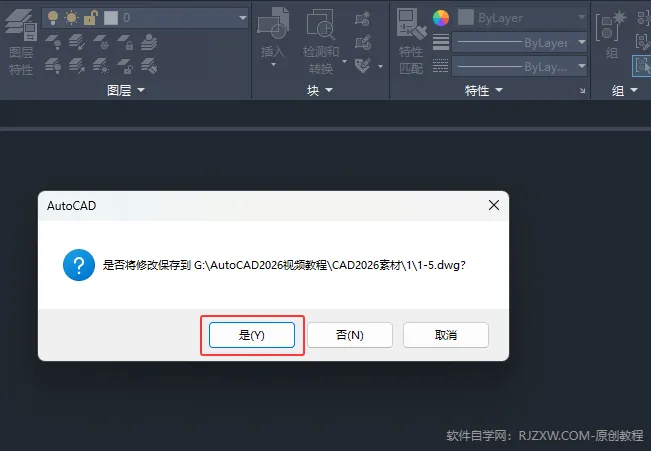Viewport: 651px width, 451px height.
Task: Click the layer Off icon with bulb
Action: 53,42
